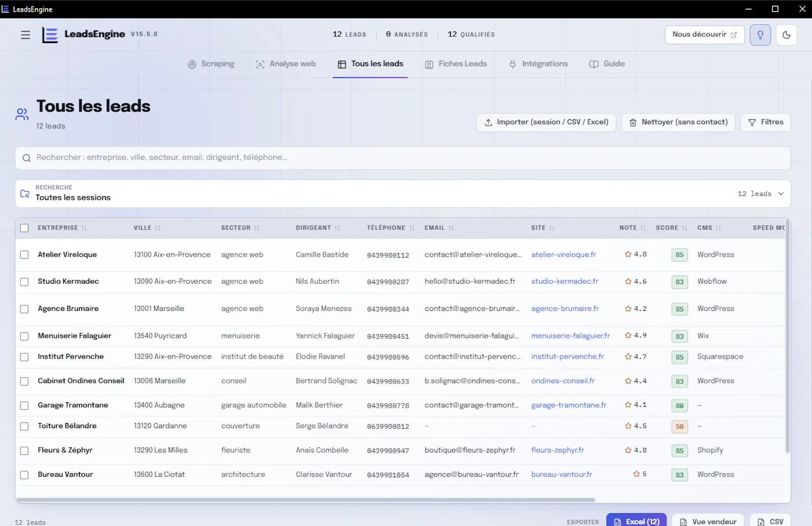Check the Institut Pervenche row
Viewport: 812px width, 526px height.
tap(24, 357)
